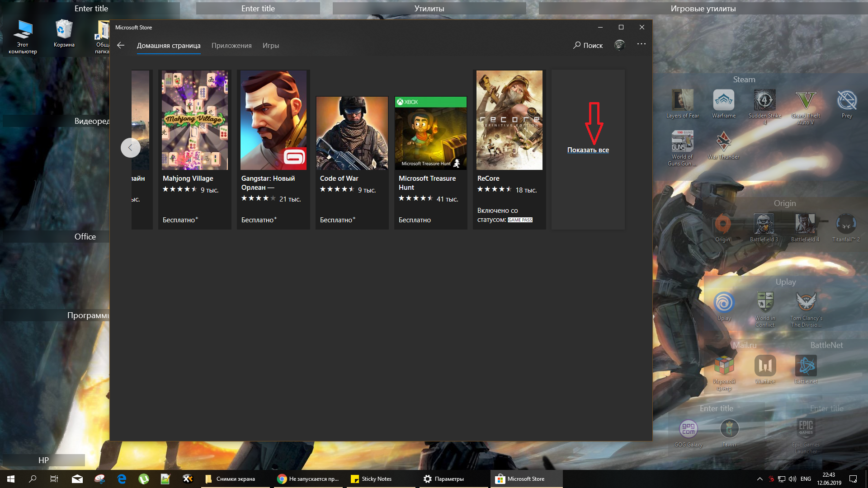Launch Tom Clancy's The Division shortcut
The height and width of the screenshot is (488, 868).
(806, 309)
